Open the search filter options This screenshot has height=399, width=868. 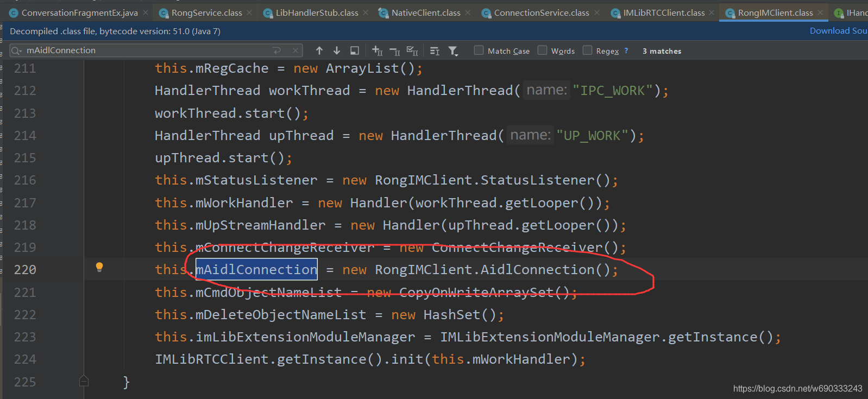(x=452, y=51)
